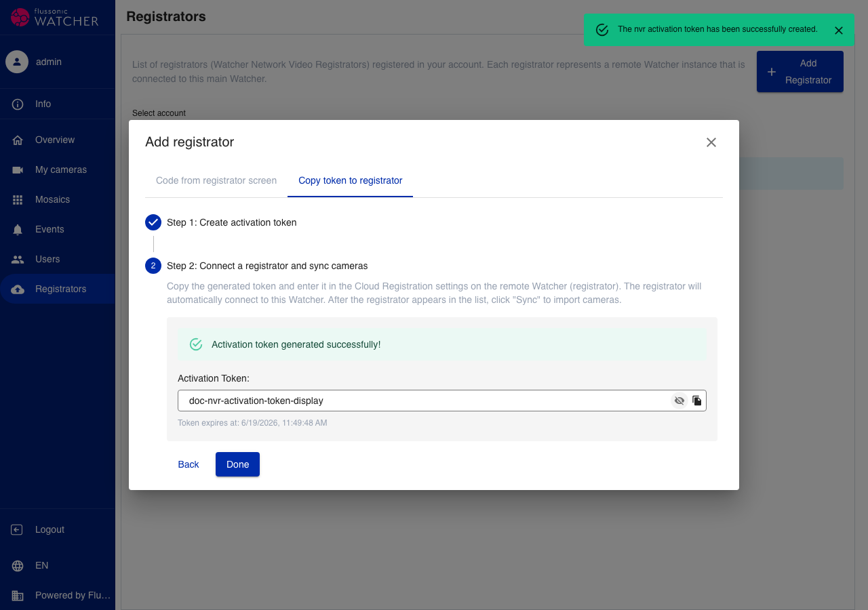The image size is (868, 610).
Task: Click the Info circle icon in sidebar
Action: [18, 104]
